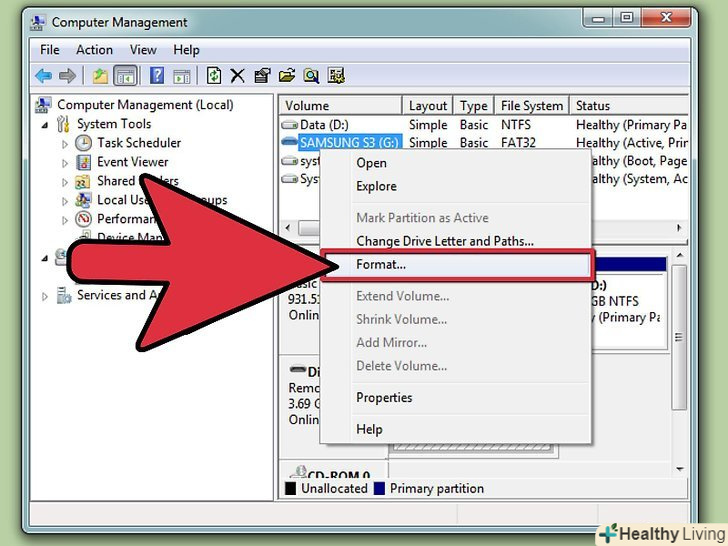
Task: Select the Task Scheduler clock icon
Action: (84, 143)
